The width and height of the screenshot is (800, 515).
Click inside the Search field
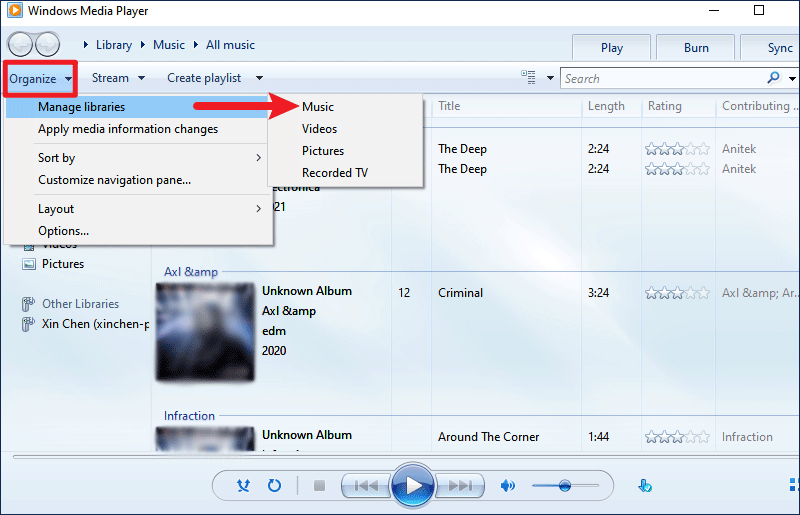click(x=663, y=78)
